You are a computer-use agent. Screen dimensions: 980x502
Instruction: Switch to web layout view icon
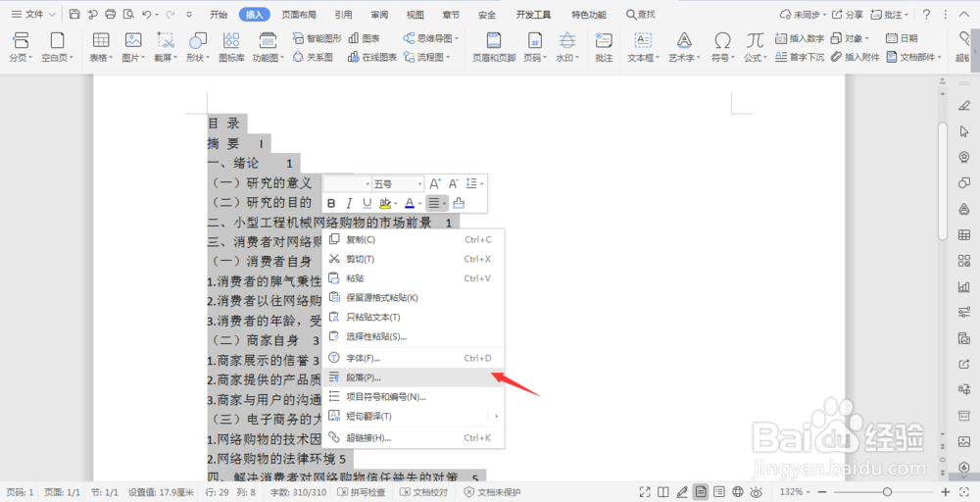(738, 492)
